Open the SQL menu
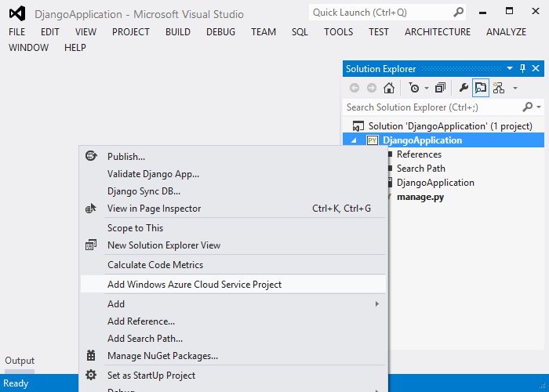Screen dimensions: 549x392 (x=300, y=32)
